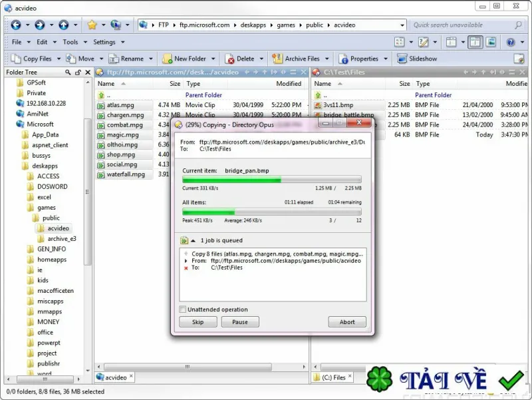Viewport: 532px width, 400px height.
Task: Collapse the queued jobs list triangle
Action: [x=193, y=240]
